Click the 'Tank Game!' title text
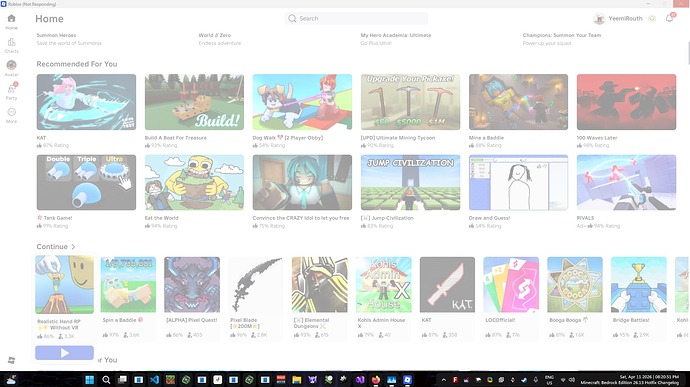Screen dimensions: 690x387 [58, 218]
